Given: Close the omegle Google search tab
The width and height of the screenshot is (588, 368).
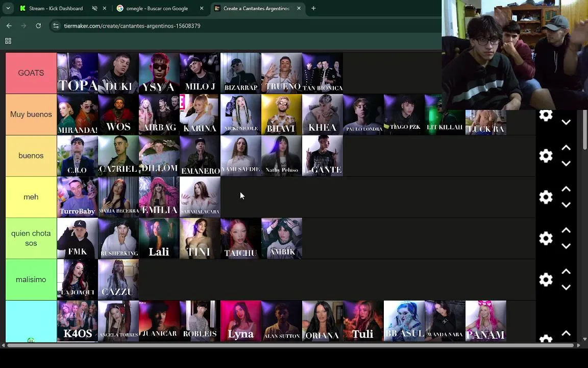Looking at the screenshot, I should (x=202, y=8).
